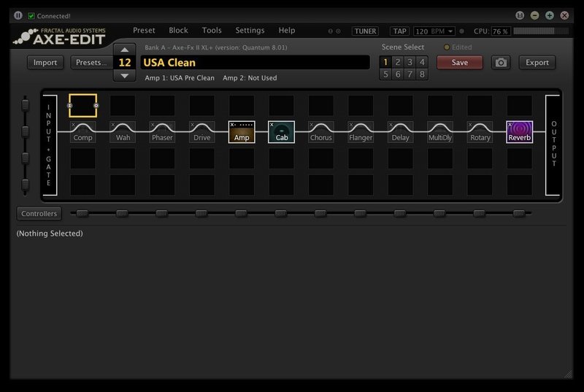Select the Flanger block

pos(361,132)
